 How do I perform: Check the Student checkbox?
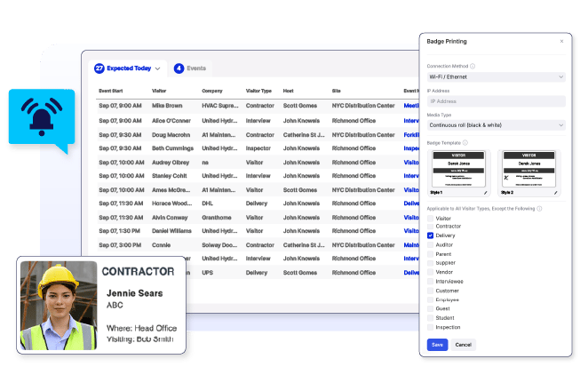click(x=430, y=318)
